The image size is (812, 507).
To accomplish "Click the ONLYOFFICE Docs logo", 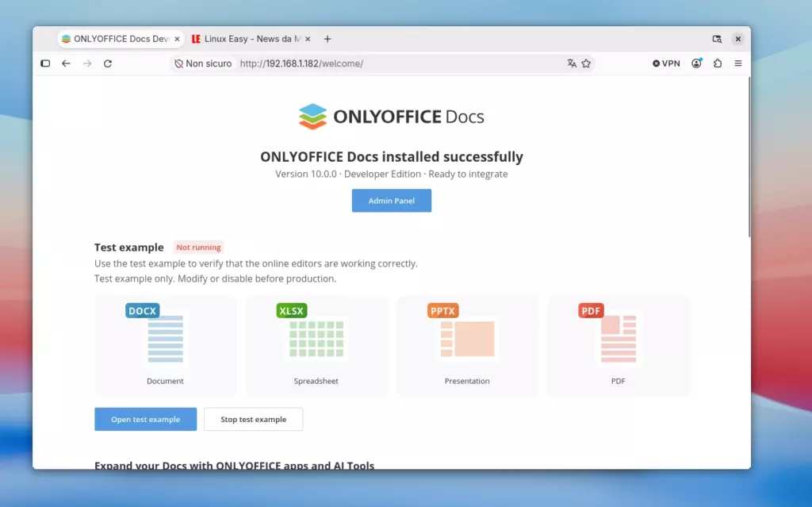I will [392, 117].
